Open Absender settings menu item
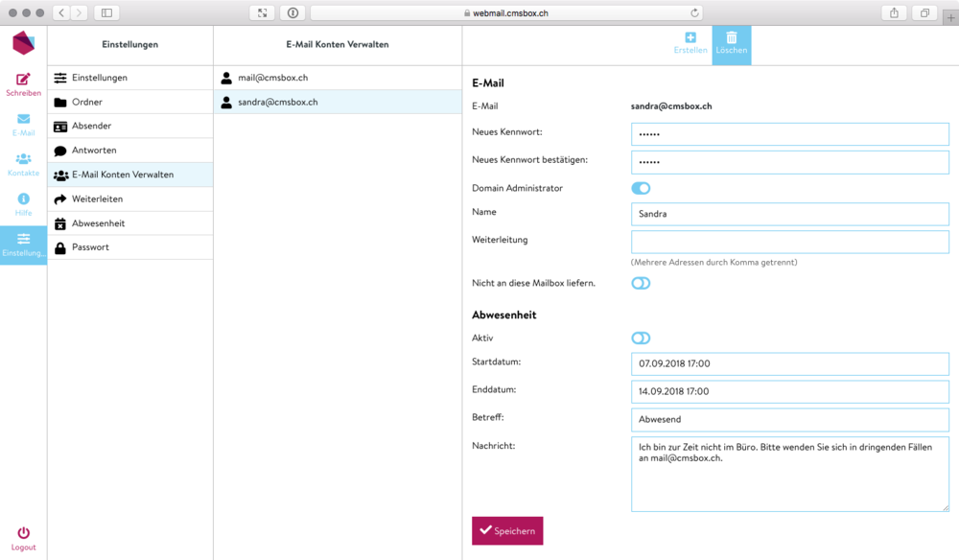Viewport: 959px width, 560px height. 130,126
